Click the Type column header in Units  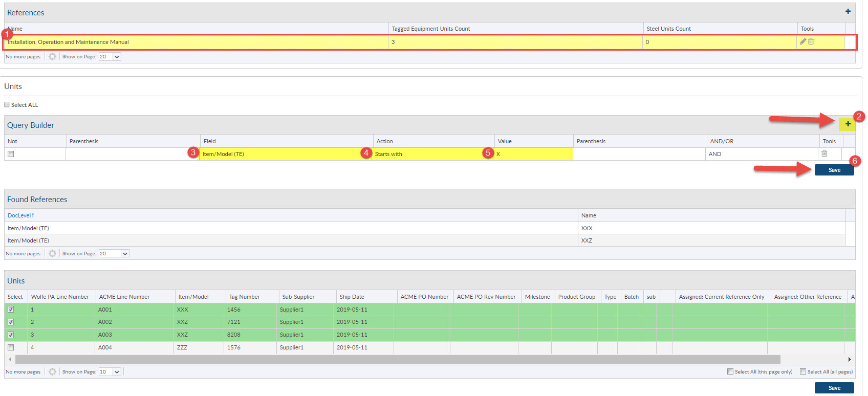tap(610, 297)
